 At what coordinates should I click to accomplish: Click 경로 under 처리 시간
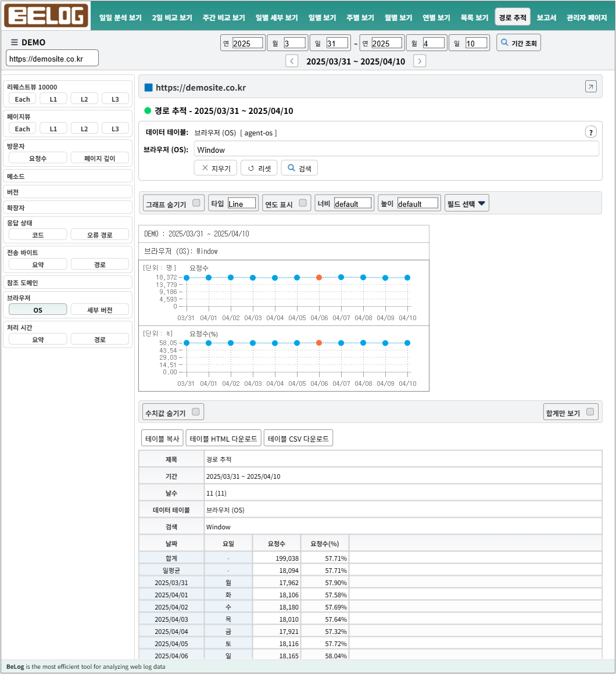pos(100,339)
